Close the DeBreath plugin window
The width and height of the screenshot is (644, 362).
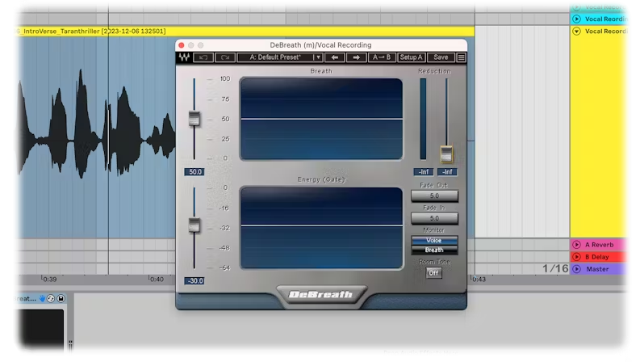181,45
